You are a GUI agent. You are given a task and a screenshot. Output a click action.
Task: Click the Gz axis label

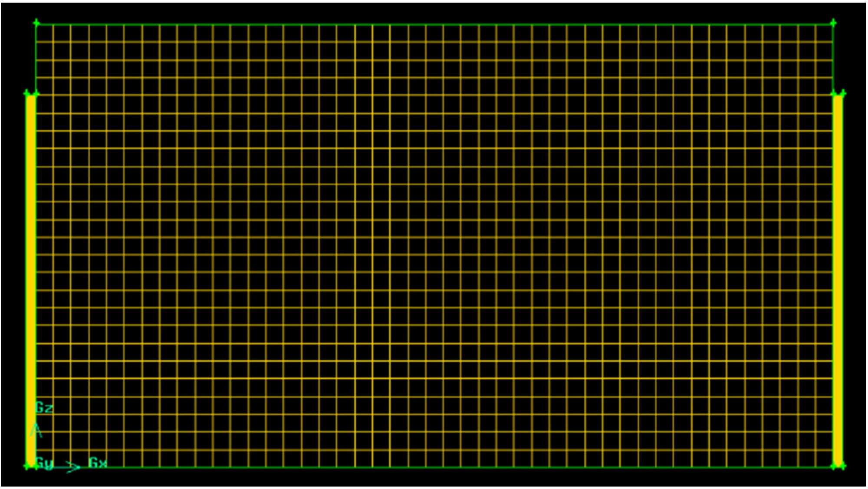click(x=44, y=408)
